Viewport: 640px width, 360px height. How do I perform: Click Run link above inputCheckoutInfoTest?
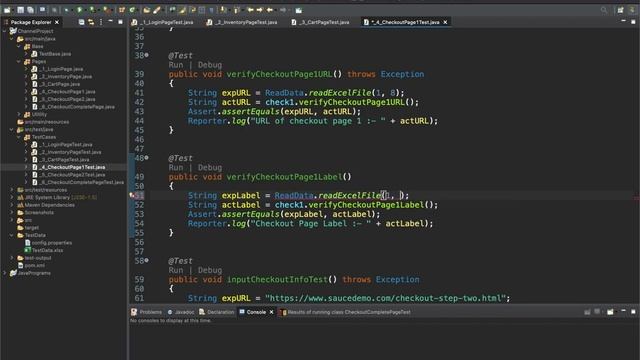click(176, 270)
